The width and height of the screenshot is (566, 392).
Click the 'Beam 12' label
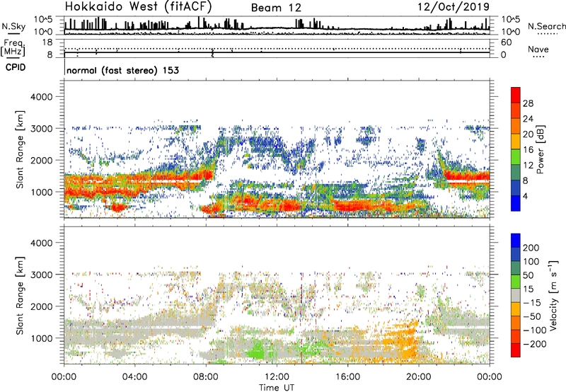pyautogui.click(x=276, y=8)
